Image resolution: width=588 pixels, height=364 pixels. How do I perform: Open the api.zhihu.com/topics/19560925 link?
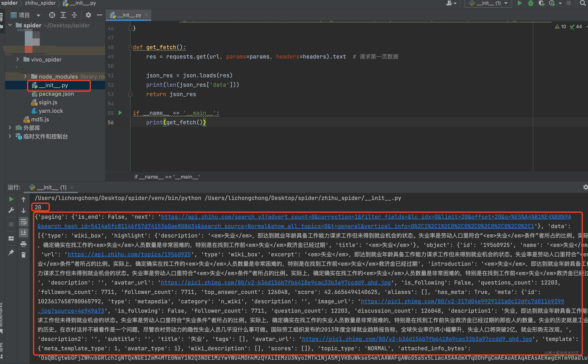click(x=129, y=254)
